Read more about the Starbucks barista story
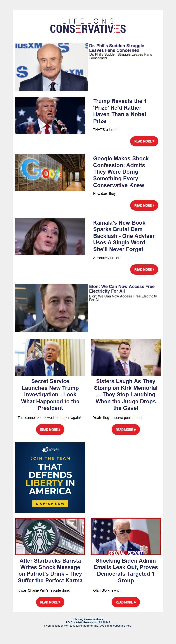This screenshot has height=644, width=176. [x=50, y=602]
